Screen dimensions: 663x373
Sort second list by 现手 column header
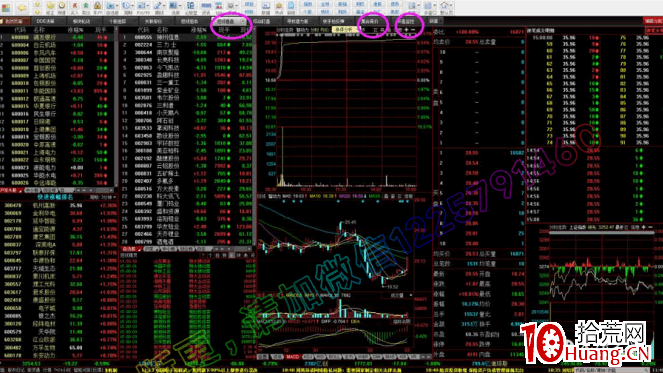(x=225, y=30)
